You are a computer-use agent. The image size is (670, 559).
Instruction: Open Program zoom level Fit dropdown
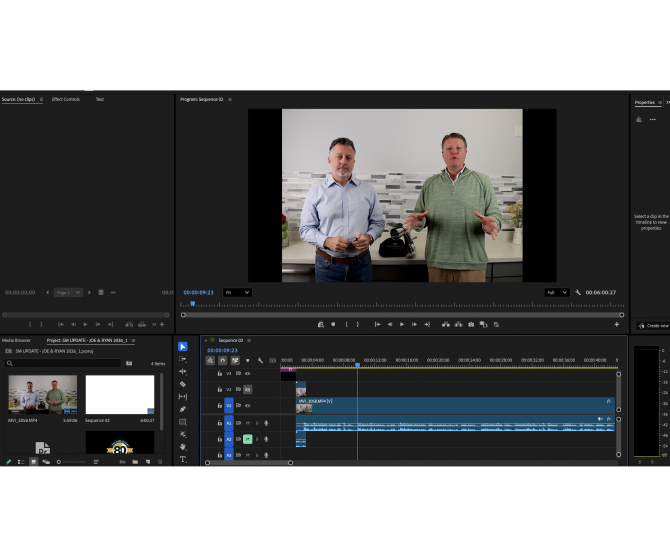(x=237, y=292)
